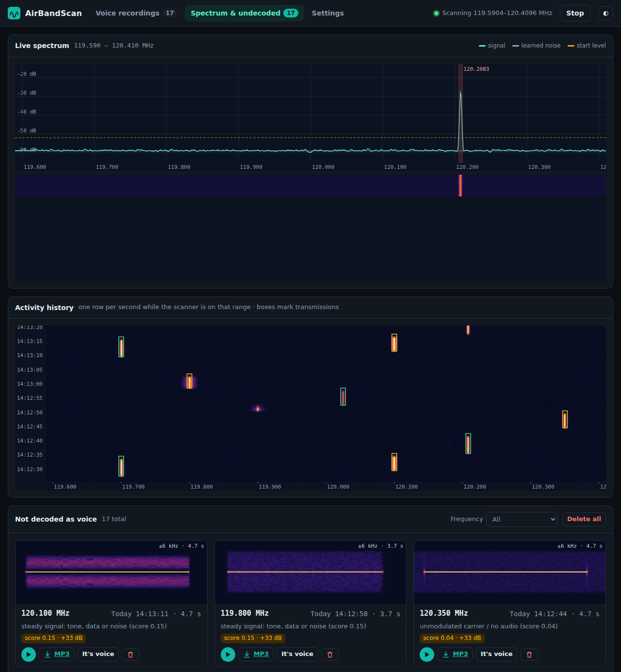Toggle the dark/light theme button

pos(605,13)
